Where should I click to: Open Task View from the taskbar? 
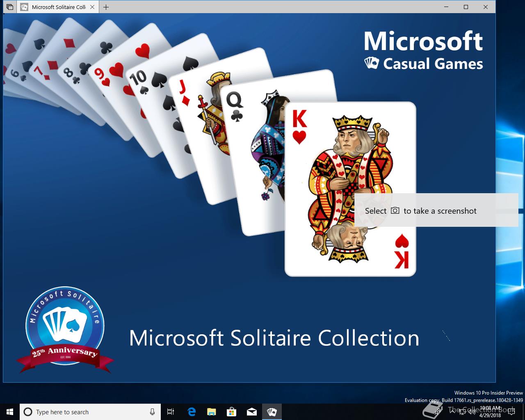[x=171, y=412]
